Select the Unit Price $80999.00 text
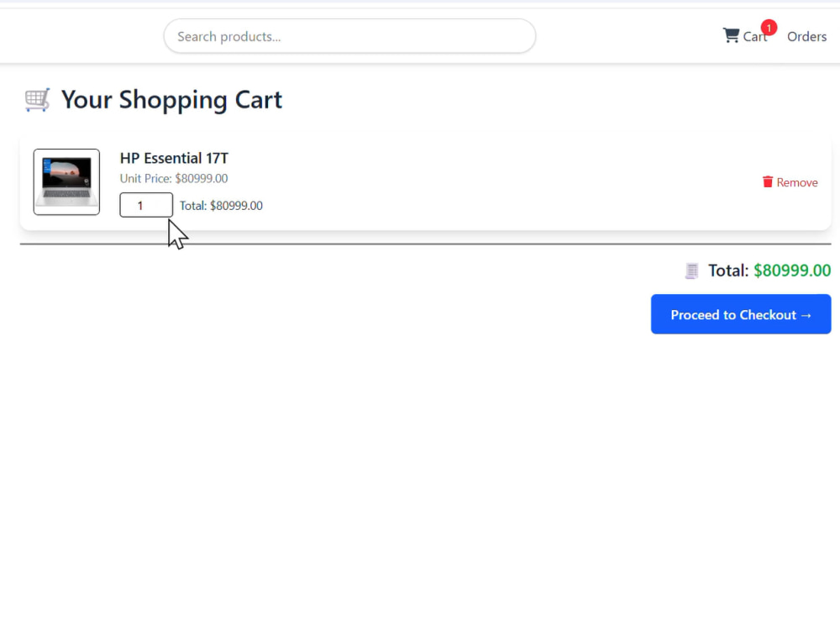 click(x=174, y=178)
